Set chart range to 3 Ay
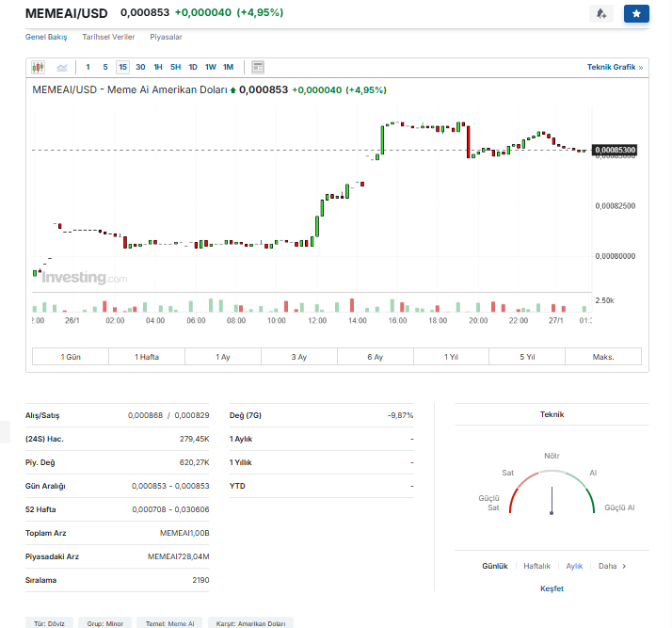The height and width of the screenshot is (628, 672). (x=299, y=357)
